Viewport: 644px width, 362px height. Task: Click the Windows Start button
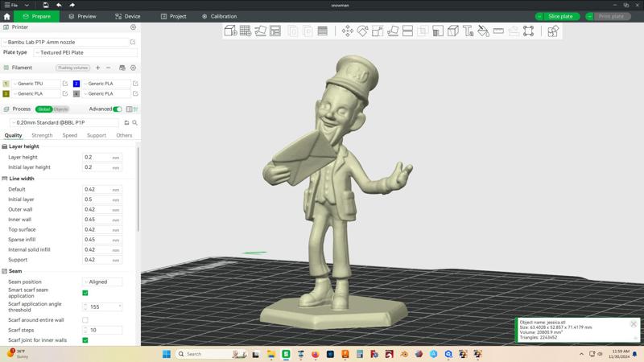click(x=167, y=354)
